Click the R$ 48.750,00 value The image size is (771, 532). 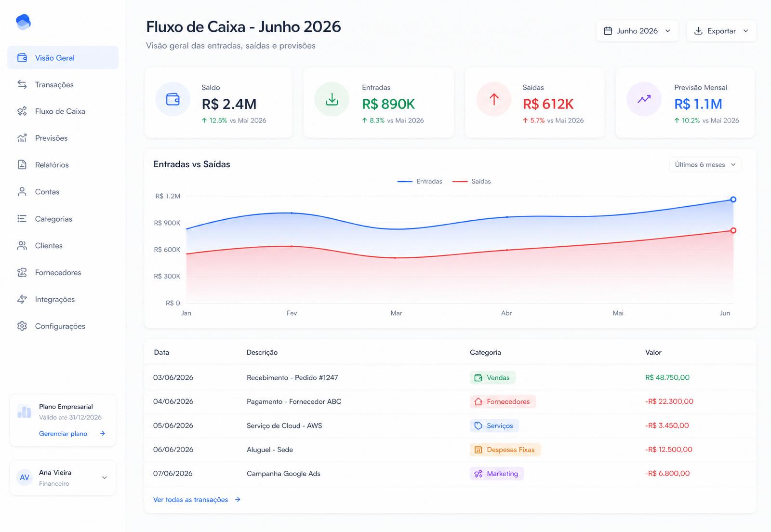pos(667,378)
